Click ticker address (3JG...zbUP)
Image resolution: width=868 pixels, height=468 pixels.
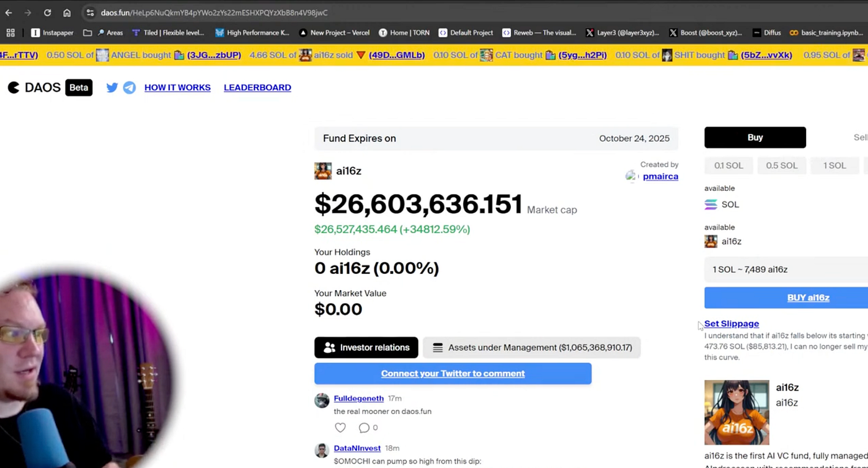point(214,55)
